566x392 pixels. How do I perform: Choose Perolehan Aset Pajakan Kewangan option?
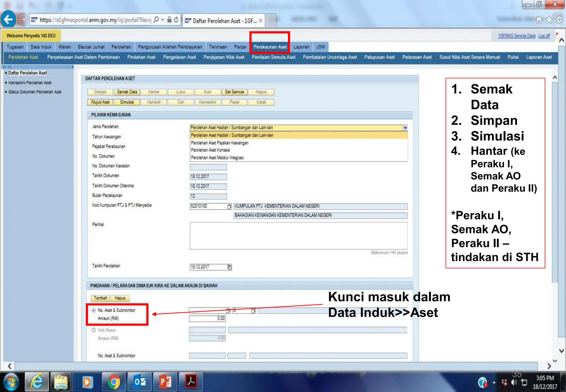[220, 143]
